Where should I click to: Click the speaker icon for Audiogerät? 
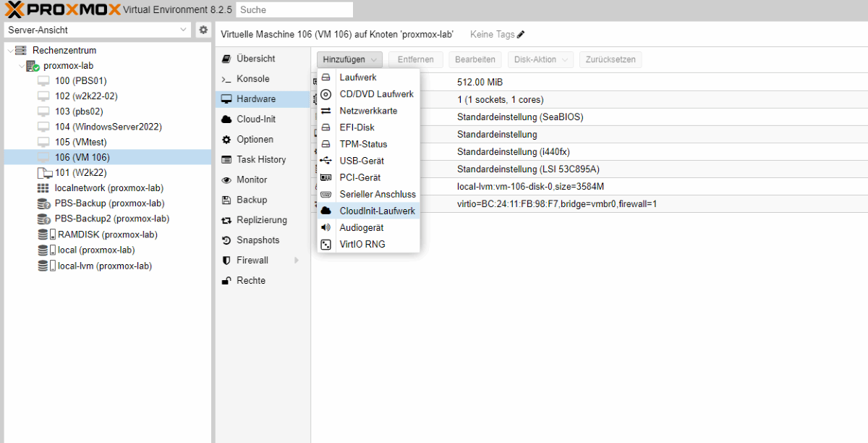point(325,227)
